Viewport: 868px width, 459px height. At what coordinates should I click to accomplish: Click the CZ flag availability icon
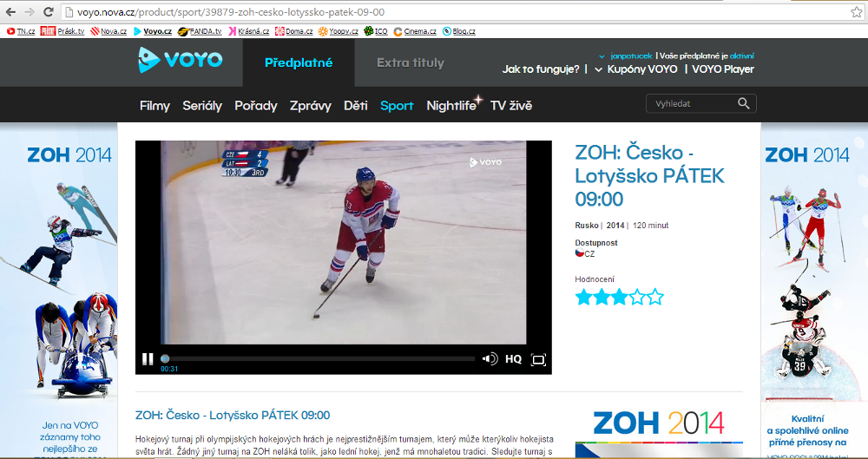(x=580, y=253)
